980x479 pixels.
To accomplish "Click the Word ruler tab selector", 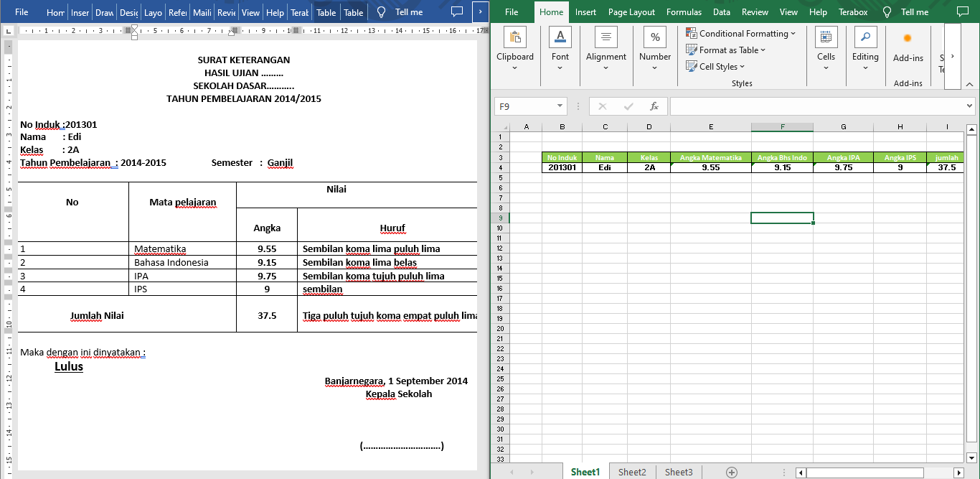I will pyautogui.click(x=8, y=30).
